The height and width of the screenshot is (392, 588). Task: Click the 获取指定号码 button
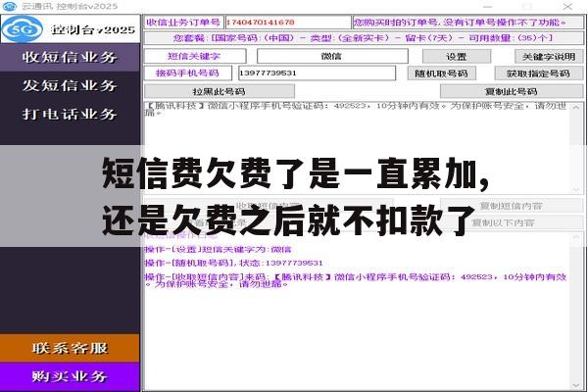pyautogui.click(x=538, y=73)
